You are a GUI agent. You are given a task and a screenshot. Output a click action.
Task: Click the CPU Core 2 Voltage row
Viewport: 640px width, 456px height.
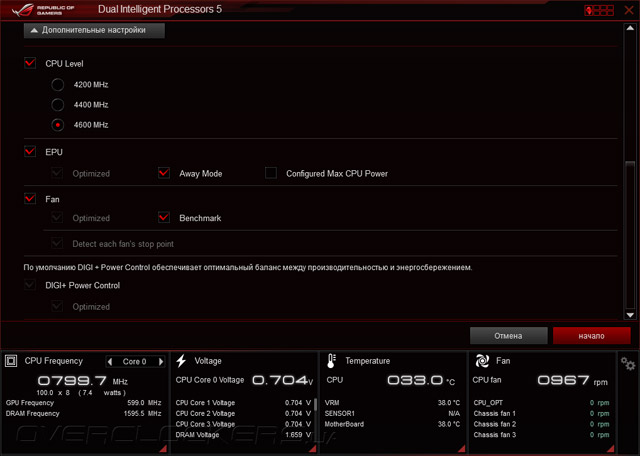click(243, 414)
